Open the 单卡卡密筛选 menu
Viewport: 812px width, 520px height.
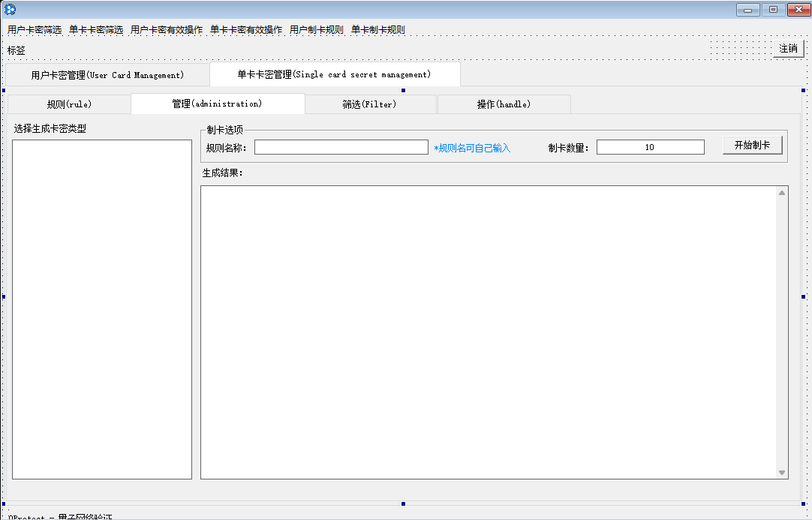[96, 30]
